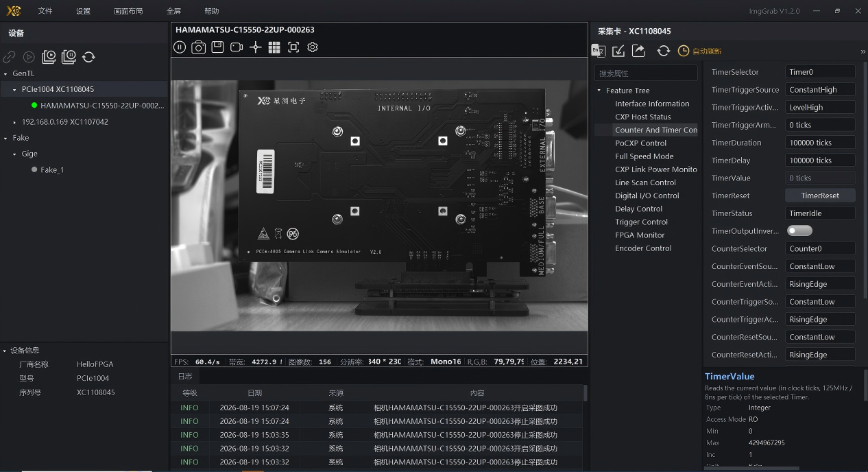Start all devices with the stacked play icon

pos(49,58)
